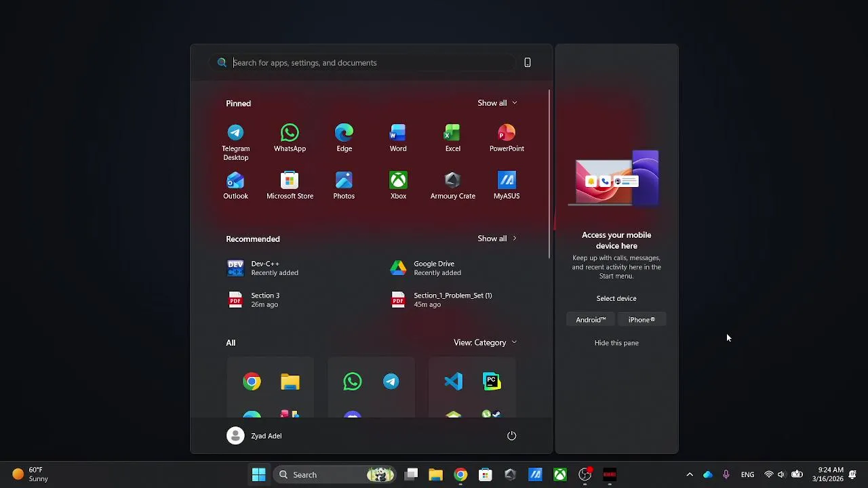The width and height of the screenshot is (868, 488).
Task: Open the View: Category dropdown
Action: [486, 342]
